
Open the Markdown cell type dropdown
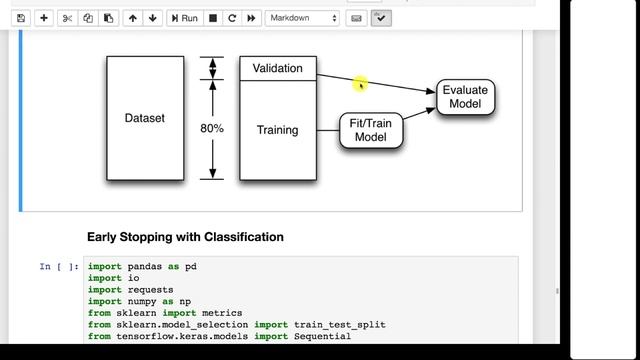coord(302,18)
